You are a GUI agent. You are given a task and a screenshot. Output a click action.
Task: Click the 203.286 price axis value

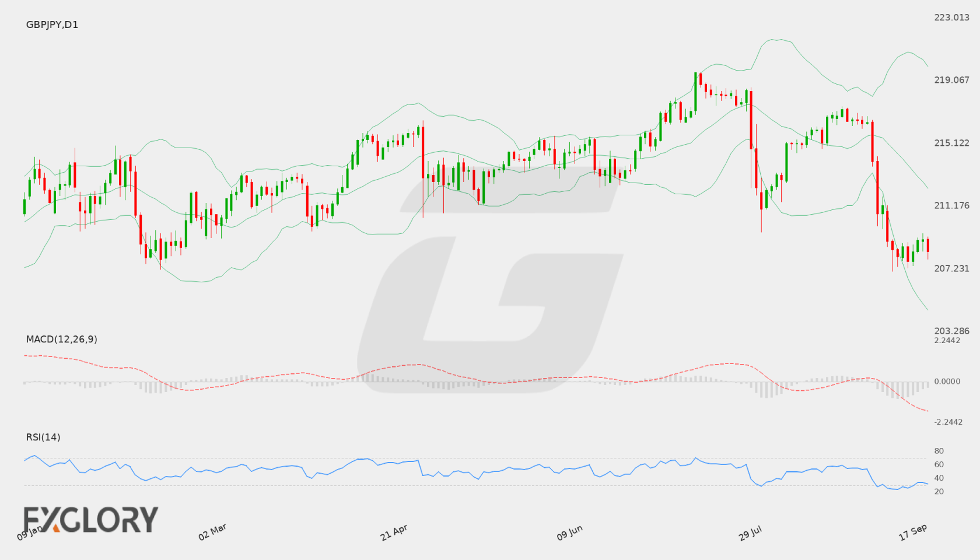coord(951,331)
